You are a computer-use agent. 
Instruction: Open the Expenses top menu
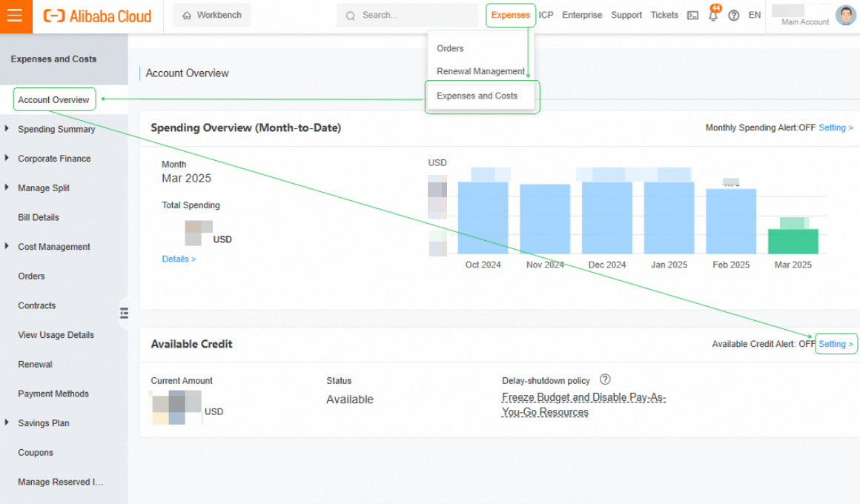(510, 16)
